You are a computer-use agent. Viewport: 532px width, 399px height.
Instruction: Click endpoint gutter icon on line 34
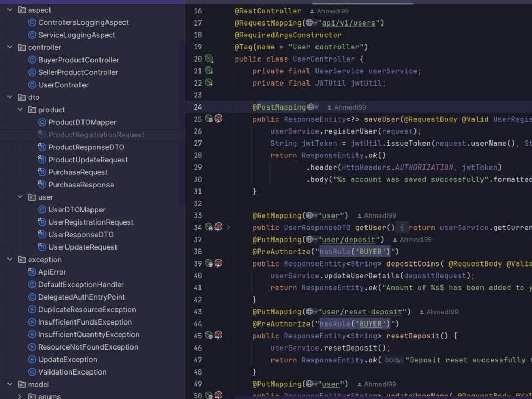point(209,227)
